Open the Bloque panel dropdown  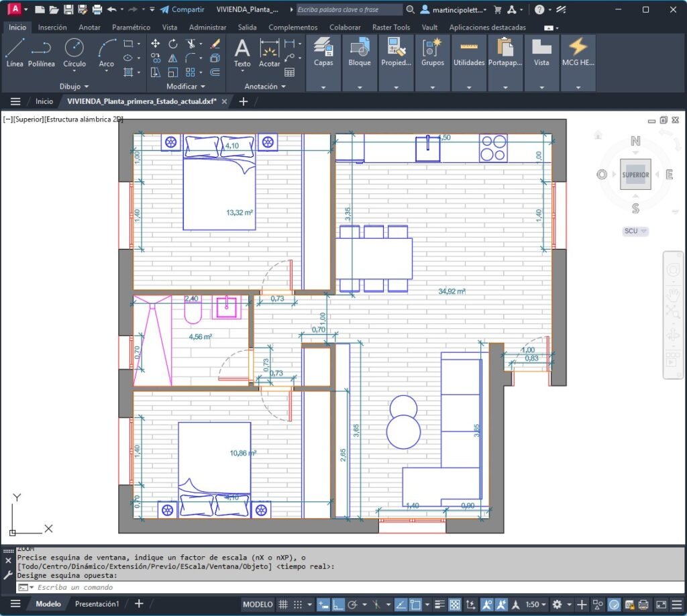tap(360, 87)
